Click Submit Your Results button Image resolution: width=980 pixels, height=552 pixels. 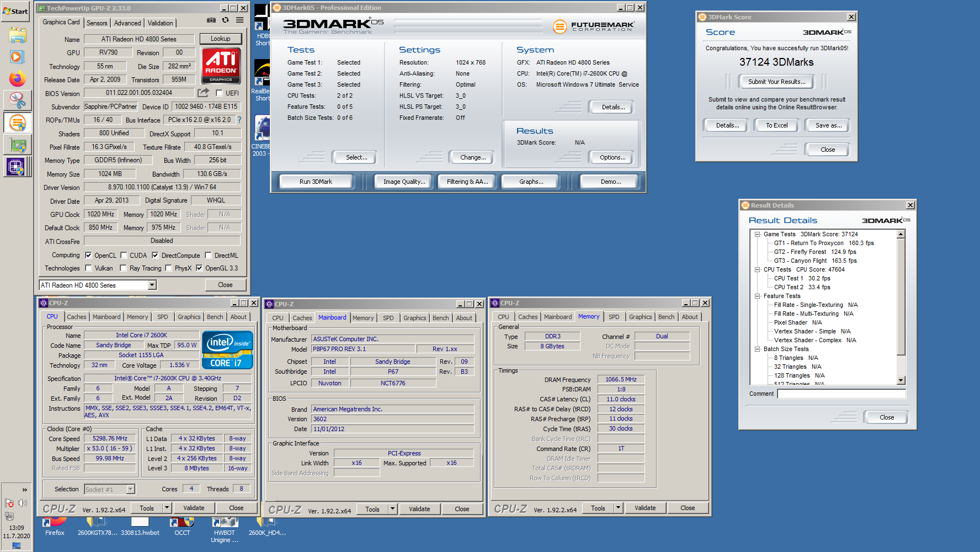point(777,82)
